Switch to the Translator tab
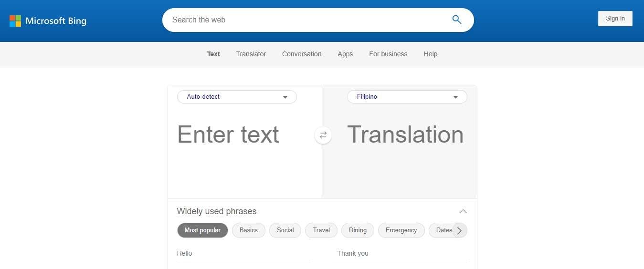644x269 pixels. pos(251,54)
